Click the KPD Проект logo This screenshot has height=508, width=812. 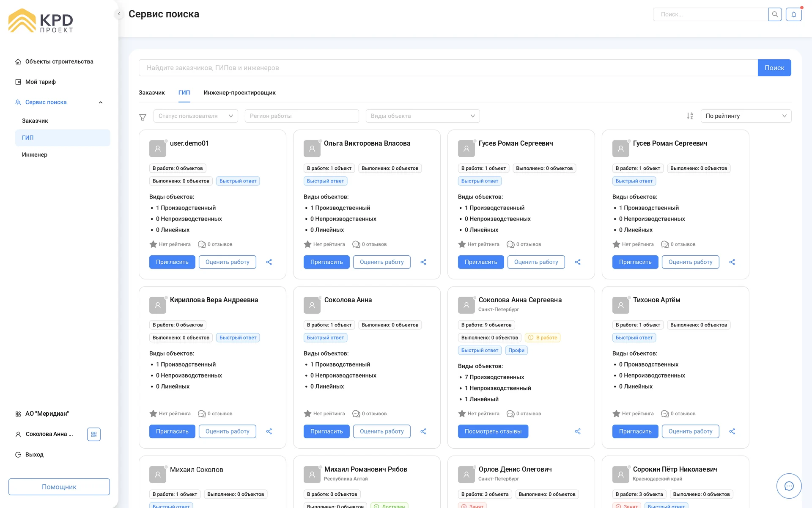click(41, 21)
